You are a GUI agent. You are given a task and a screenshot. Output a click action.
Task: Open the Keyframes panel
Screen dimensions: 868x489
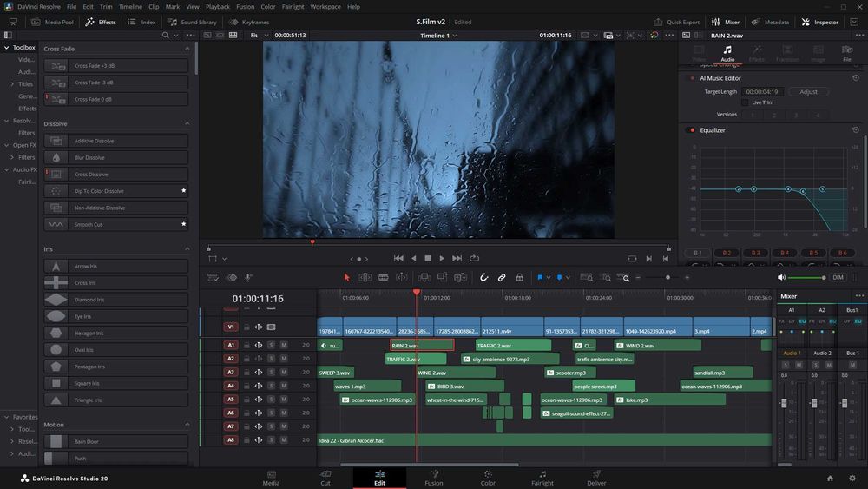(x=249, y=23)
